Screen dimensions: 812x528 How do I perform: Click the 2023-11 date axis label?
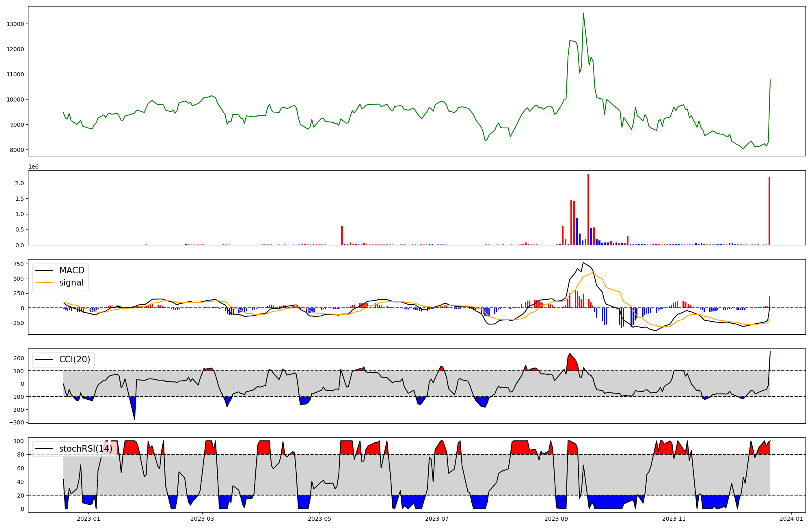point(674,519)
